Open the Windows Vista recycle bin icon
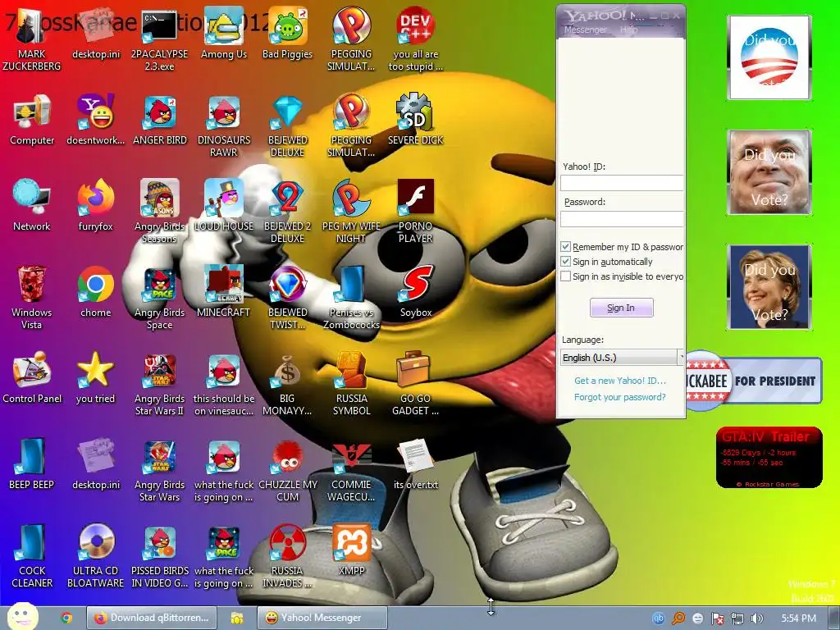 pos(32,299)
